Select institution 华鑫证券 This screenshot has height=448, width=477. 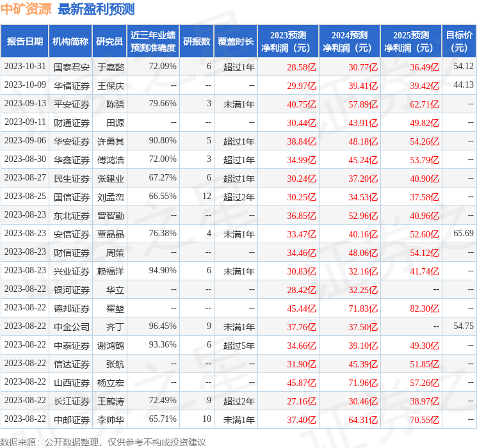(x=72, y=159)
